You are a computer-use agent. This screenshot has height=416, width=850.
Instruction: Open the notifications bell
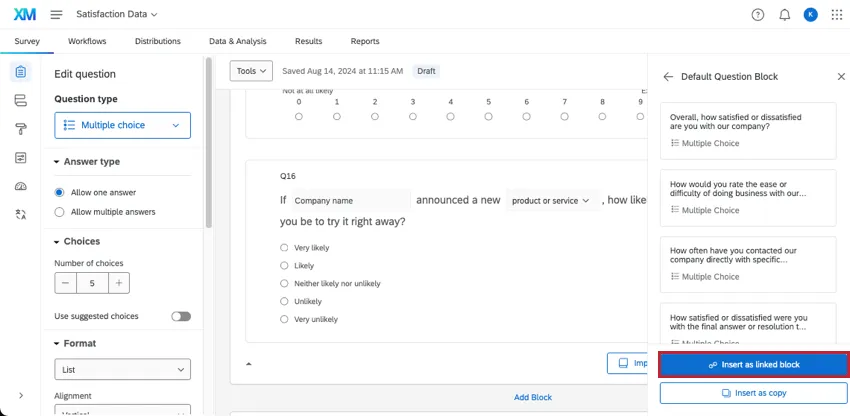pos(785,15)
